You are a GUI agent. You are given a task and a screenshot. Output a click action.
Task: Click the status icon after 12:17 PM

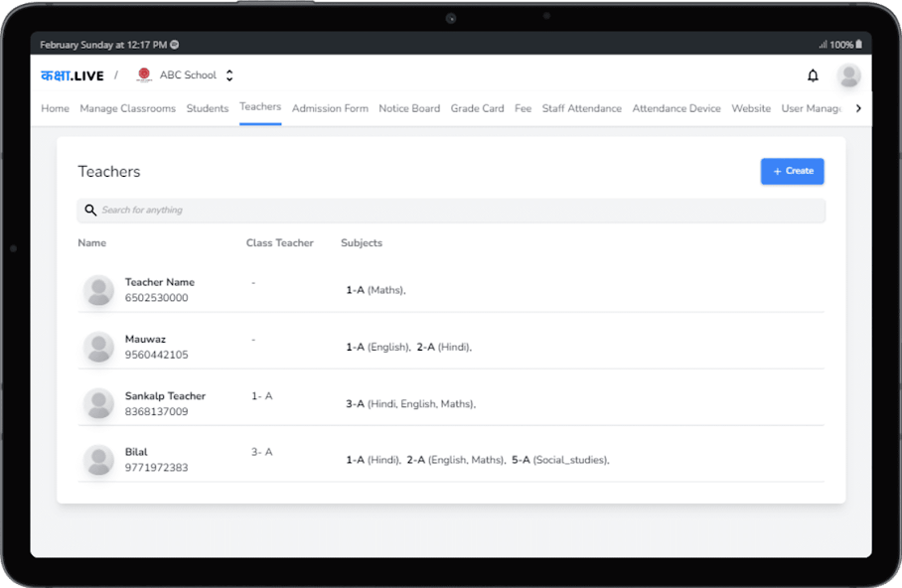pyautogui.click(x=174, y=45)
